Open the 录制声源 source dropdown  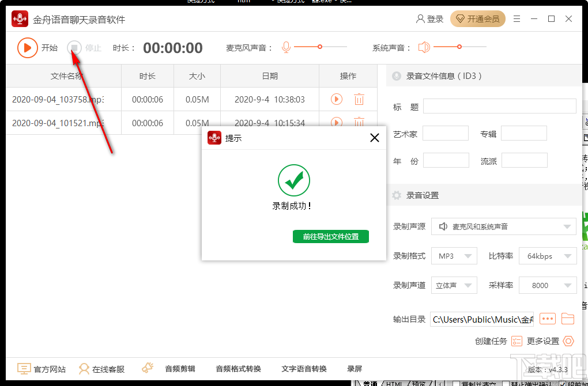pos(503,226)
